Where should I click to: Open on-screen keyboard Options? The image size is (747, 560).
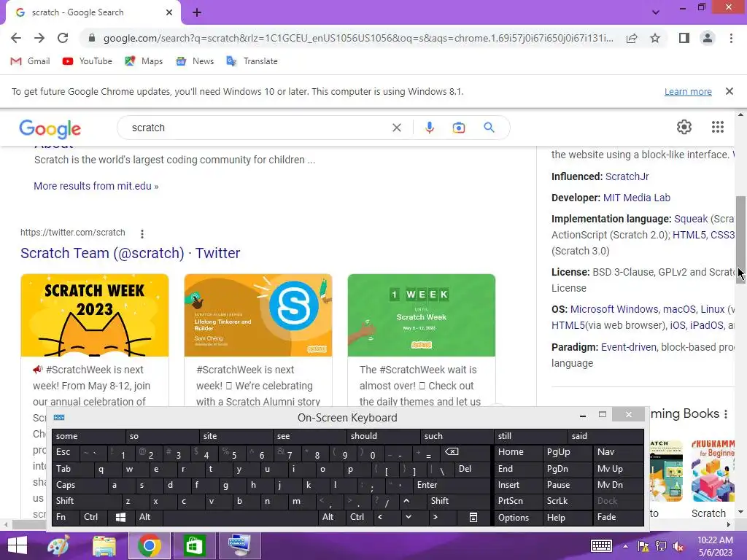pos(519,518)
